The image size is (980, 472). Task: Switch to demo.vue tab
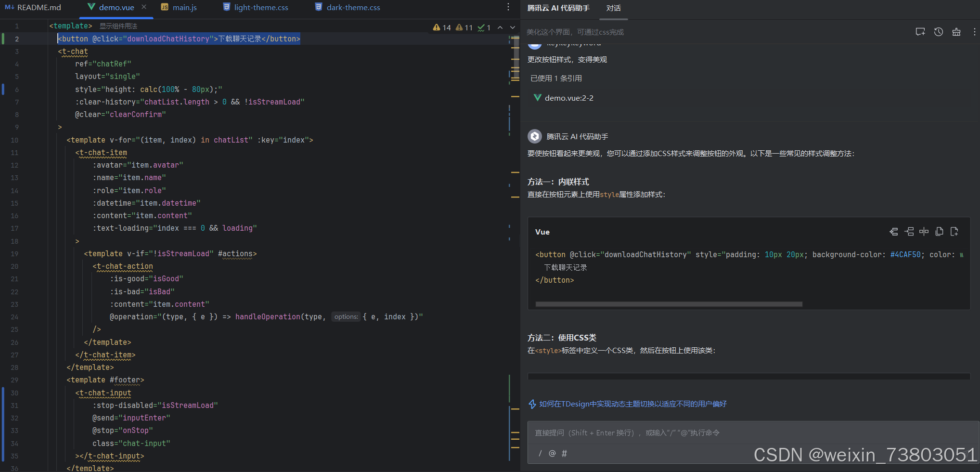click(x=116, y=7)
